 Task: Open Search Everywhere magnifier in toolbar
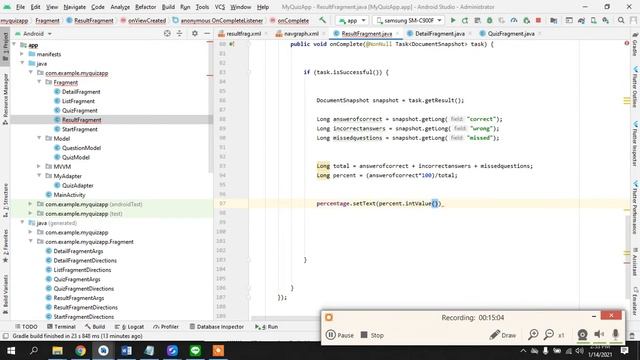(621, 20)
